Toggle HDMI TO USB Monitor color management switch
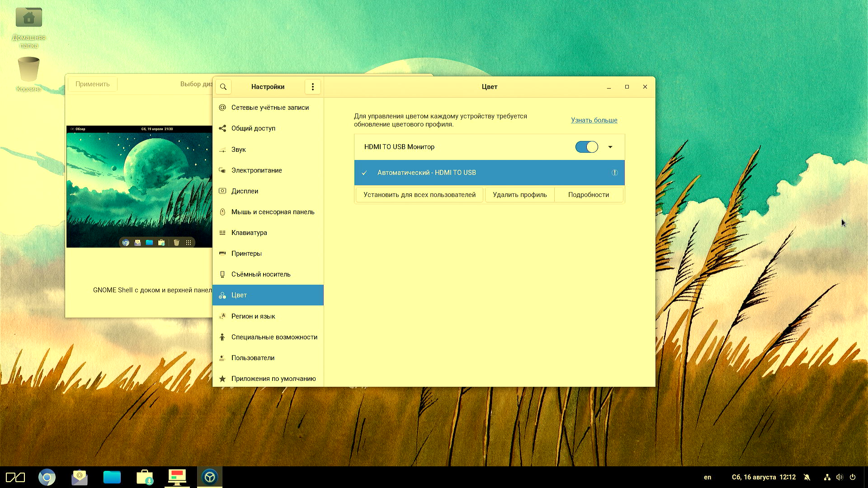The image size is (868, 488). [x=586, y=147]
